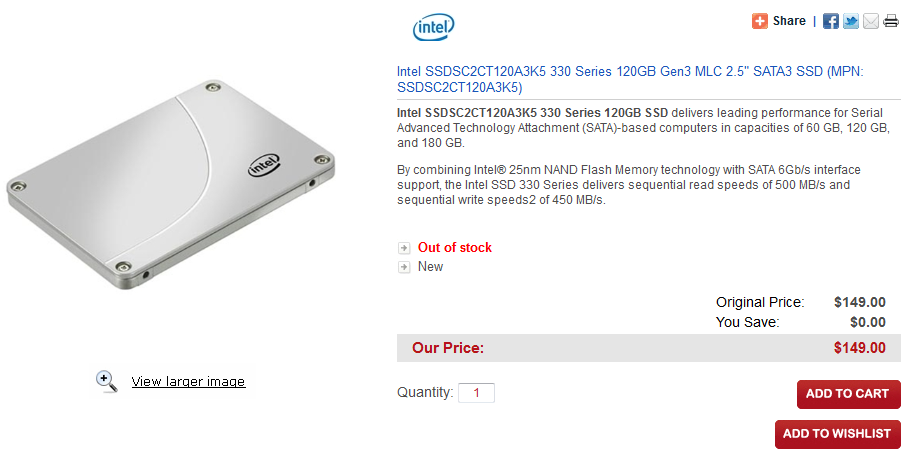The height and width of the screenshot is (457, 908).
Task: Email this product via envelope icon
Action: pos(871,21)
